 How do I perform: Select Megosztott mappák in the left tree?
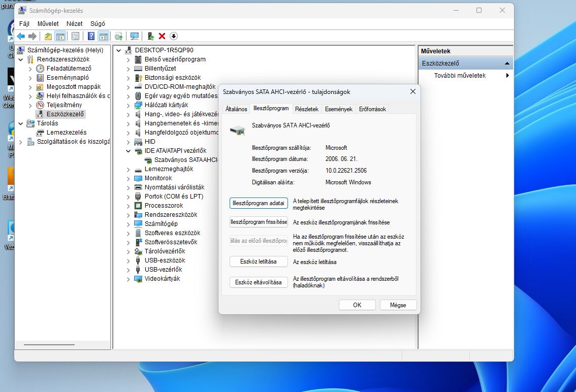pos(74,87)
